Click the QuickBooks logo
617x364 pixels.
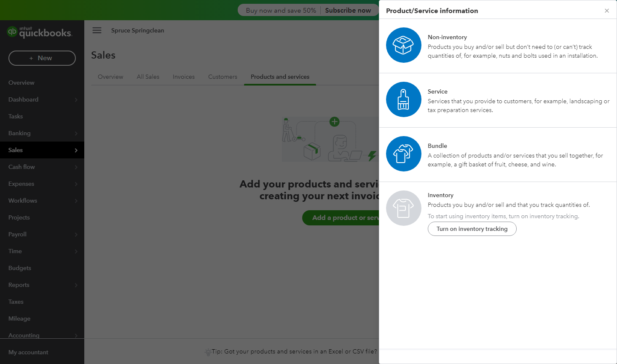click(x=40, y=32)
